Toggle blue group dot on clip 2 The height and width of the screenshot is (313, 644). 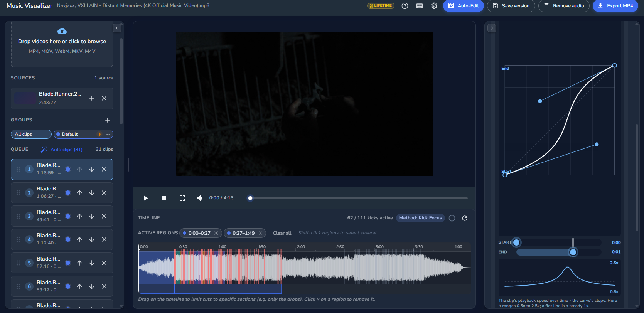(68, 193)
